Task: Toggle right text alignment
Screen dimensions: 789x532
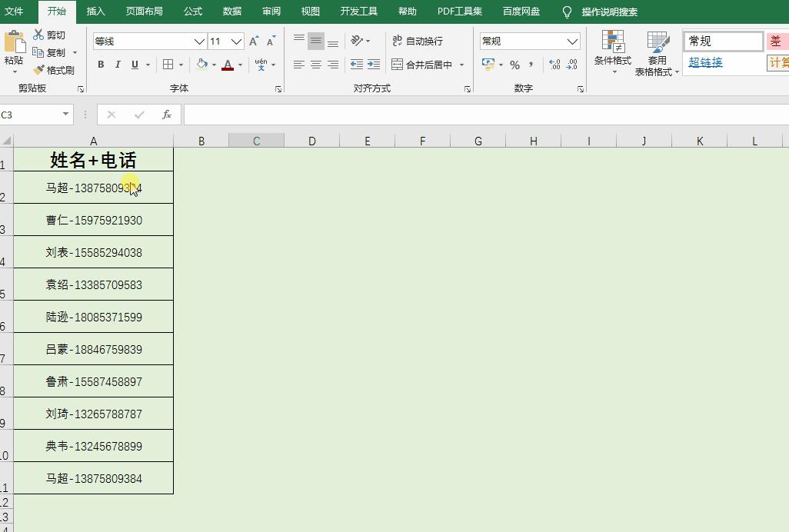Action: point(331,65)
